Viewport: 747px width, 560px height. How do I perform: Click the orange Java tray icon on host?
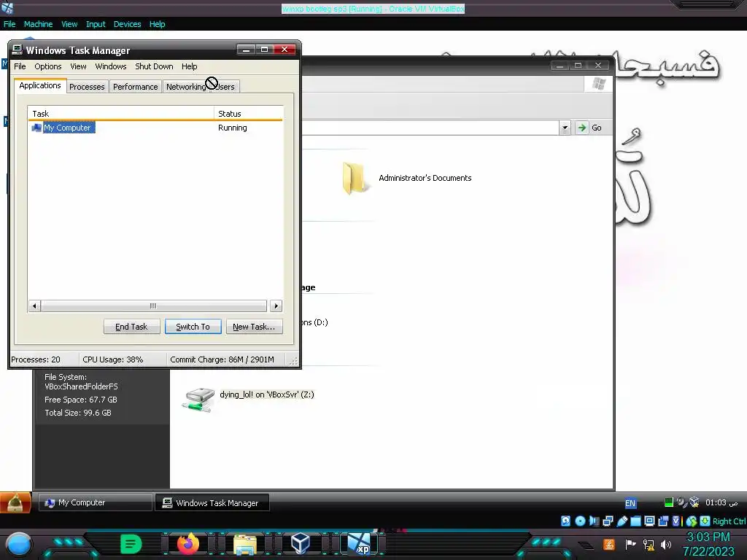[609, 544]
